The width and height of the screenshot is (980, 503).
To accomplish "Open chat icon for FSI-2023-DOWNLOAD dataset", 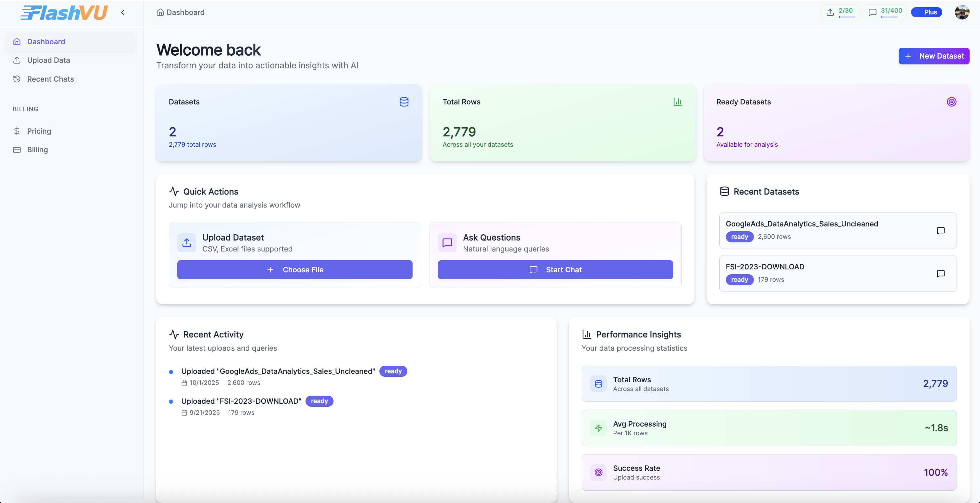I will [x=940, y=274].
